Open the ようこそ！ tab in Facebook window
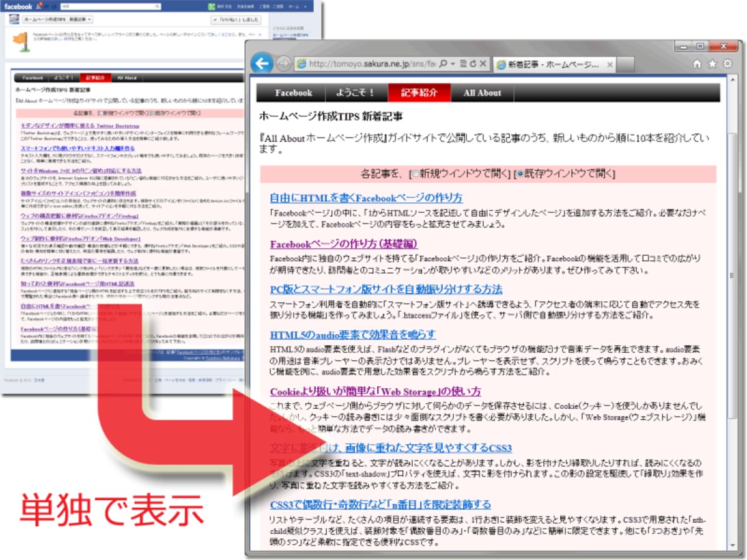 click(x=64, y=78)
